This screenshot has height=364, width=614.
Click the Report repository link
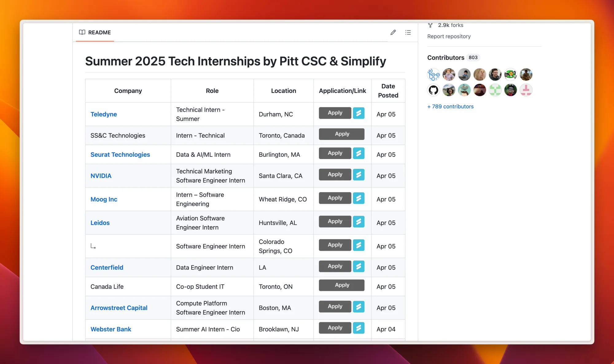[x=449, y=37]
